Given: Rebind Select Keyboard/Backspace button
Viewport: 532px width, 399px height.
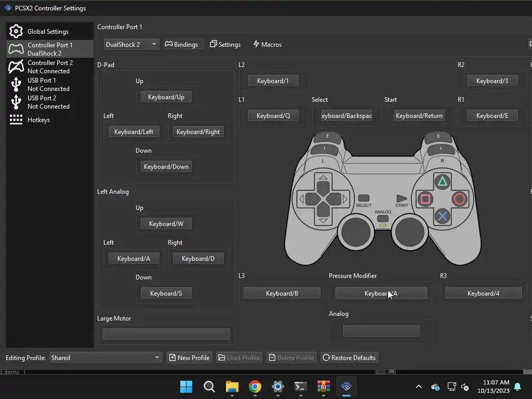Looking at the screenshot, I should point(347,116).
